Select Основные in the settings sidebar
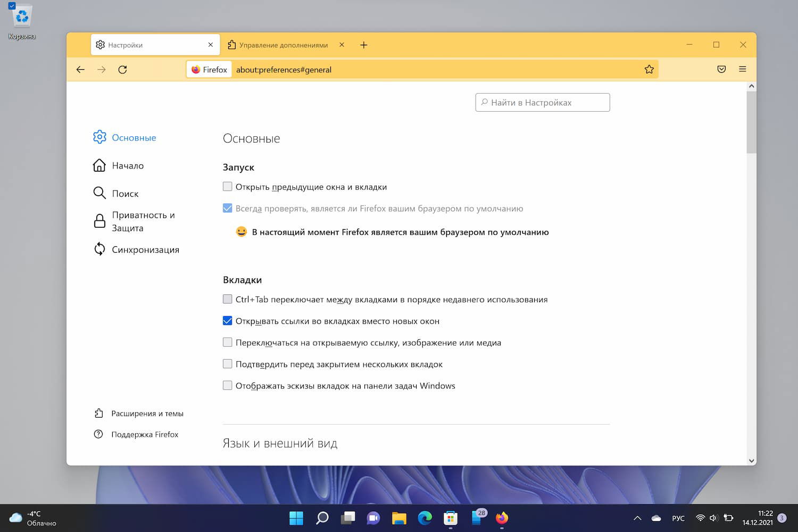 pos(124,137)
